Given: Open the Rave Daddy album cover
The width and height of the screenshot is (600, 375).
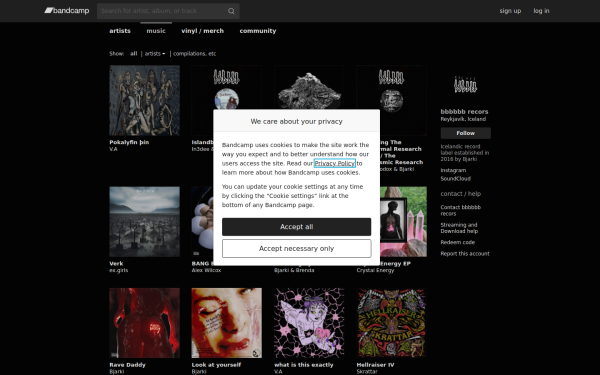Looking at the screenshot, I should point(144,323).
